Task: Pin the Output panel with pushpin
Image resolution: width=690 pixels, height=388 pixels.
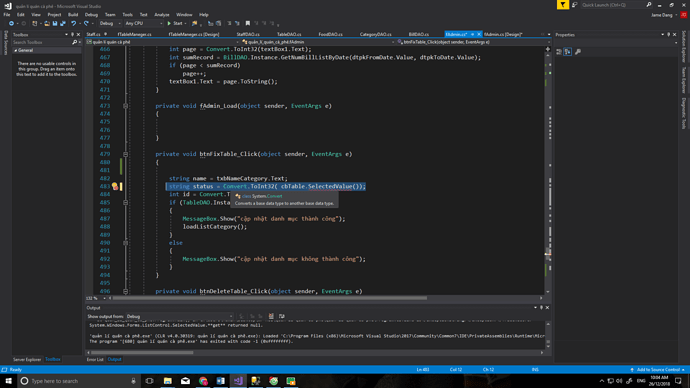Action: (541, 307)
